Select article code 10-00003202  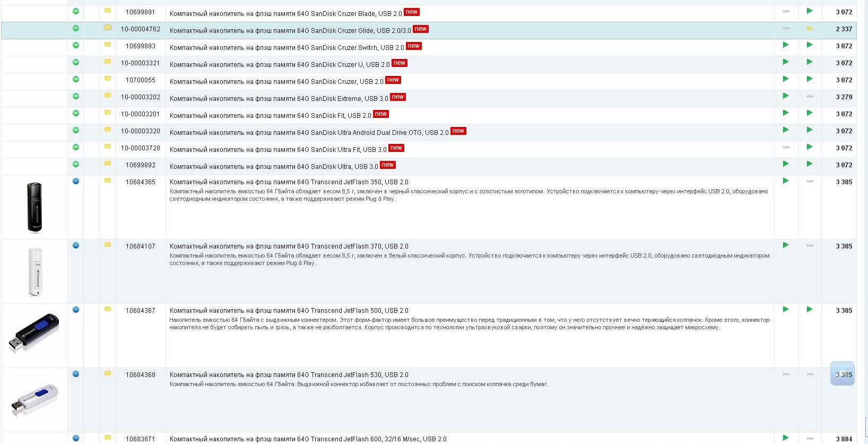(x=141, y=97)
